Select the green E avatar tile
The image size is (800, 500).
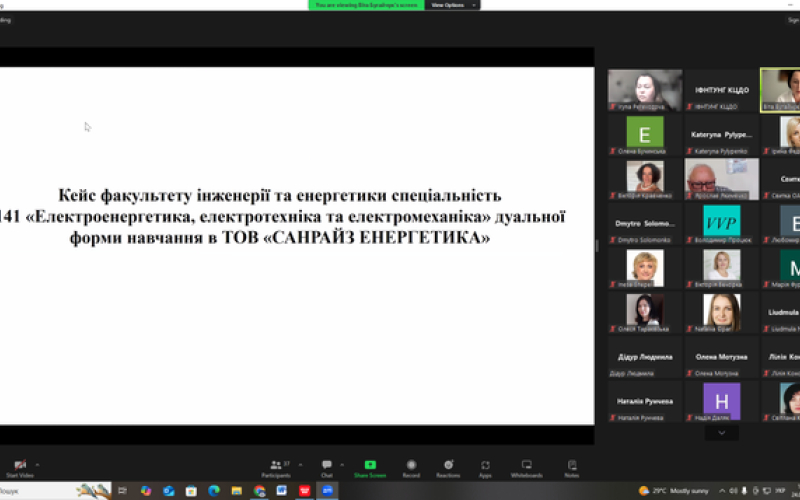tap(645, 135)
